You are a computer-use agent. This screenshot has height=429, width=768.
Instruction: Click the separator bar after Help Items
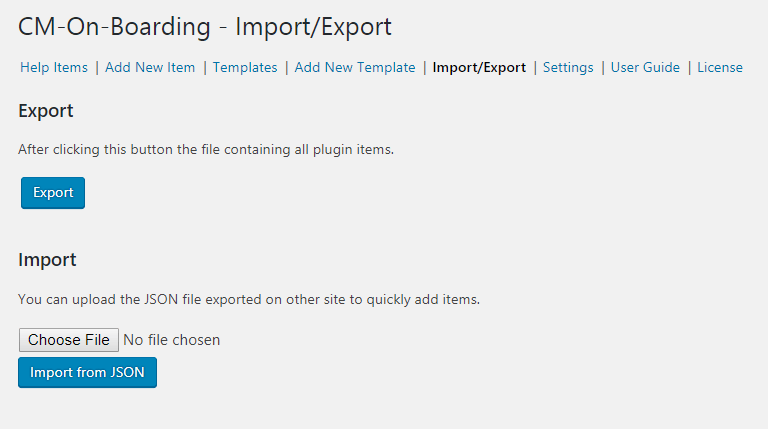click(97, 68)
